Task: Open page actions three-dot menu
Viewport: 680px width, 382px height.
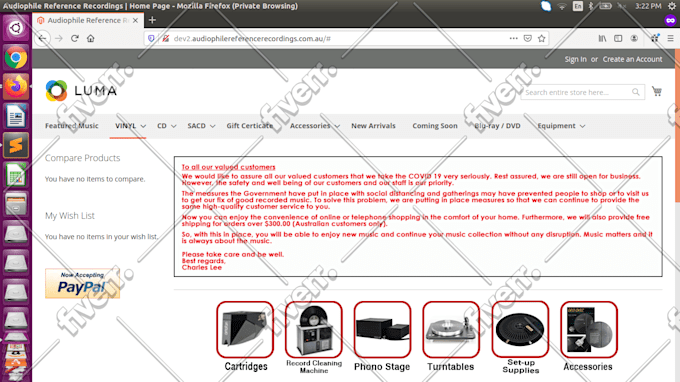Action: [513, 38]
